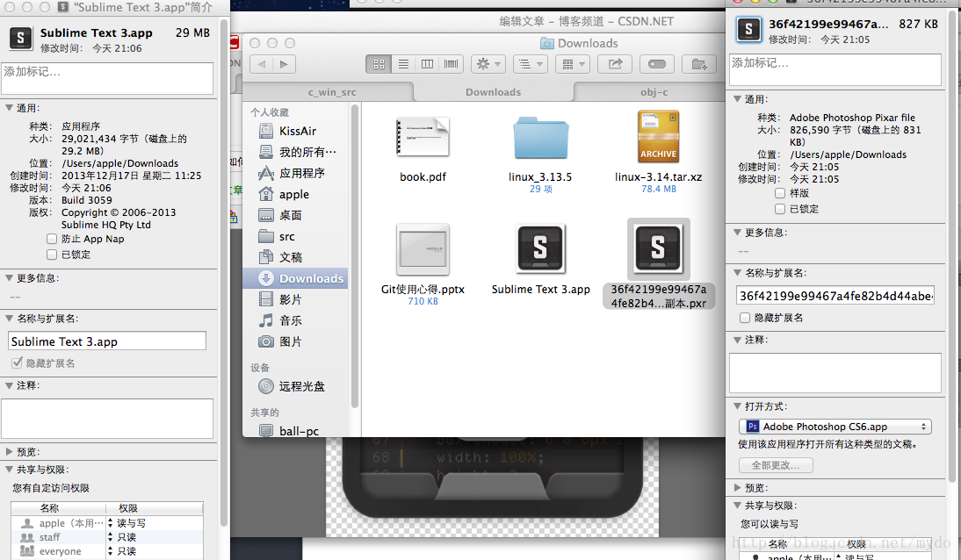Toggle 防止 App Nap checkbox in Sublime info

52,239
